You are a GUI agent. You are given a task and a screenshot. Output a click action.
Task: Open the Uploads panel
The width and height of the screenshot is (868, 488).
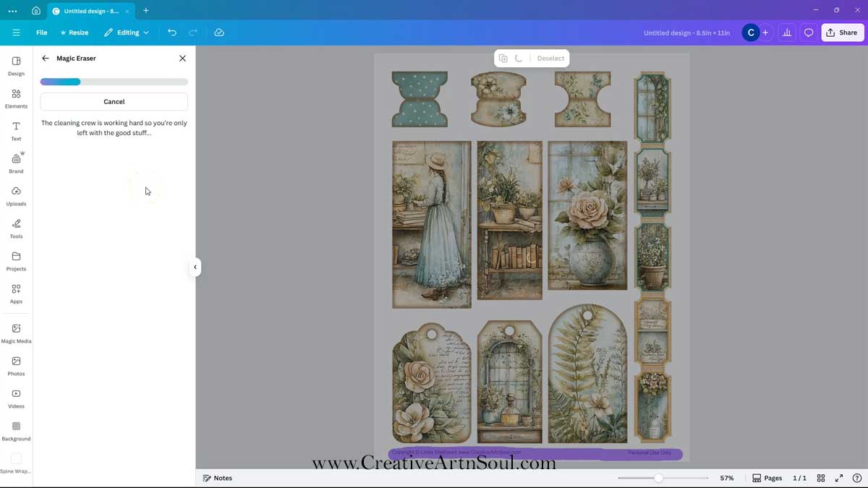(16, 196)
